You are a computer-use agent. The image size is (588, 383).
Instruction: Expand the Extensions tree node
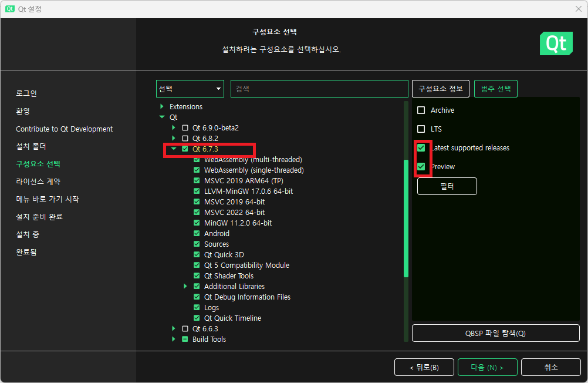(x=162, y=107)
